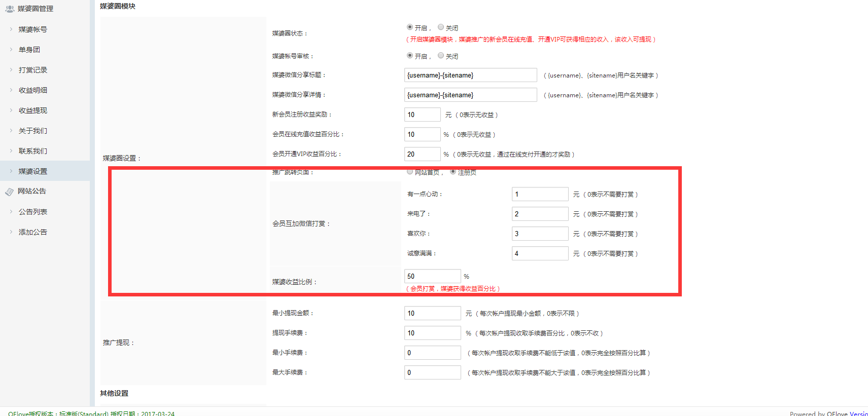
Task: Open 收益提现 sidebar entry
Action: click(x=33, y=110)
